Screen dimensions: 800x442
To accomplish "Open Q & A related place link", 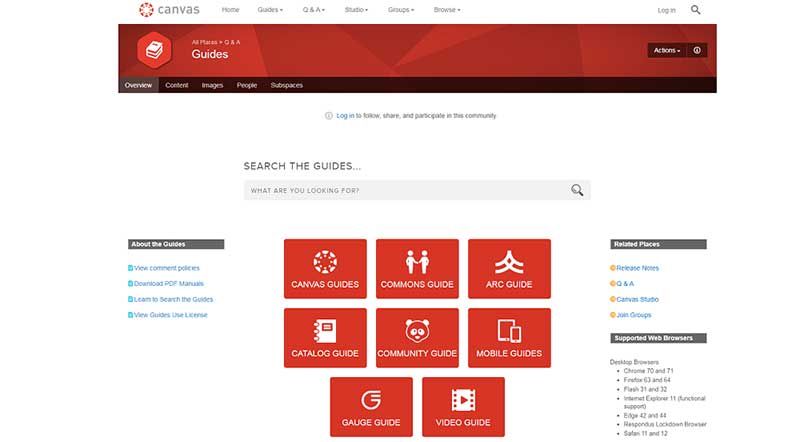I will 625,284.
